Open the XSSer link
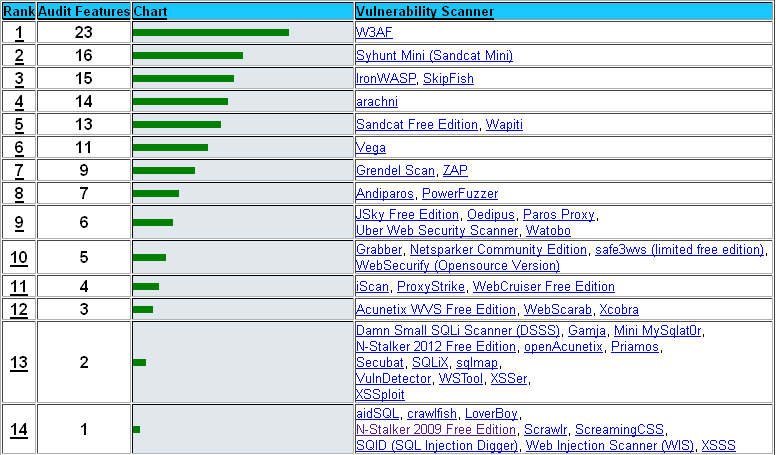 point(509,379)
